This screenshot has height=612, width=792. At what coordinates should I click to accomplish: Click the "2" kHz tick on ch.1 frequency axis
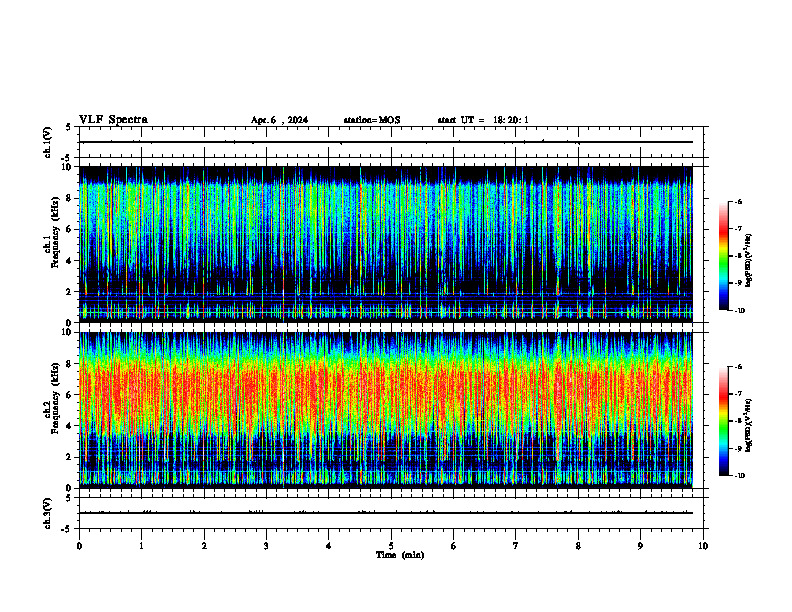(x=71, y=292)
